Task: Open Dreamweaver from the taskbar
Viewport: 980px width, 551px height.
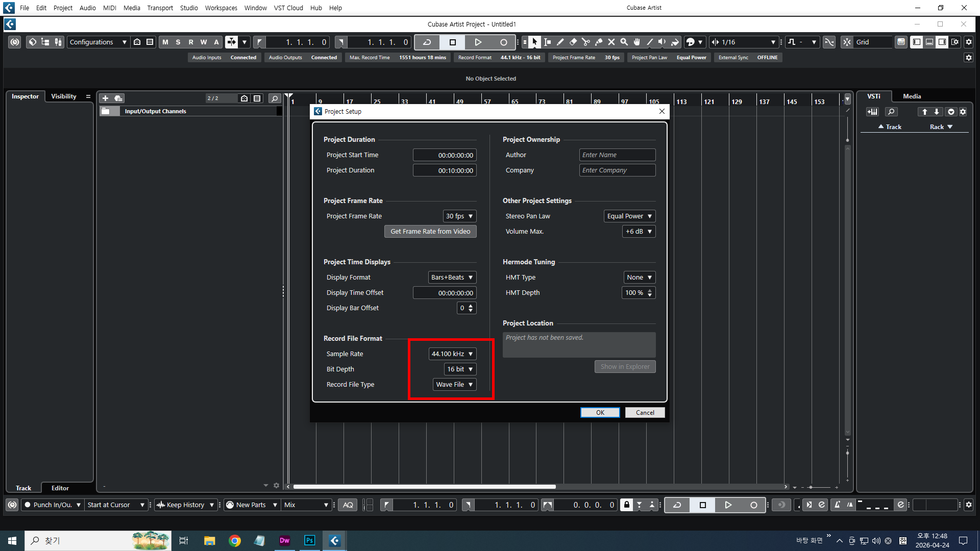Action: (285, 540)
